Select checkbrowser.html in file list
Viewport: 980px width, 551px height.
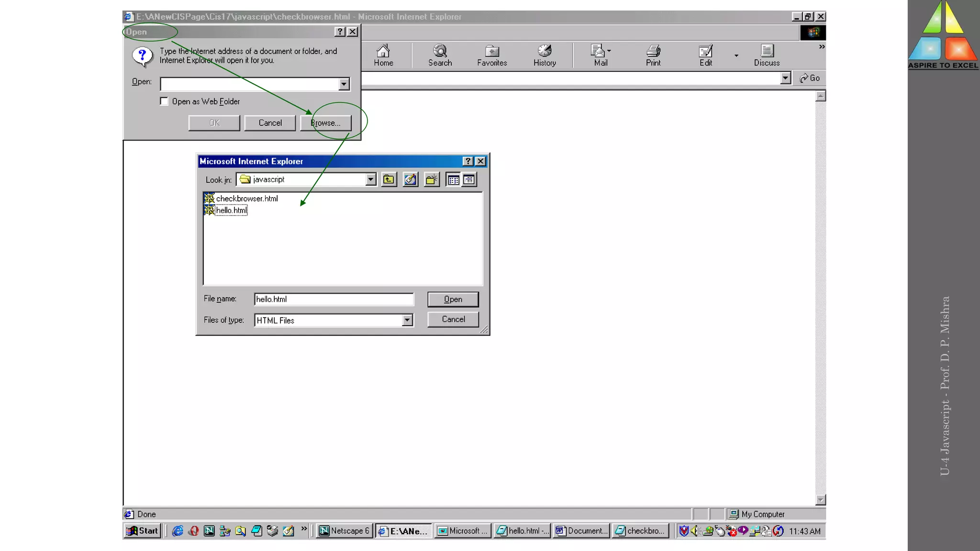pos(246,198)
